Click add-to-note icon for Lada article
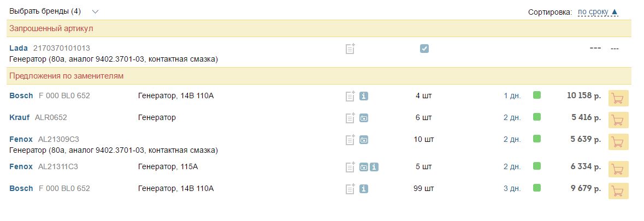This screenshot has width=644, height=221. click(350, 49)
